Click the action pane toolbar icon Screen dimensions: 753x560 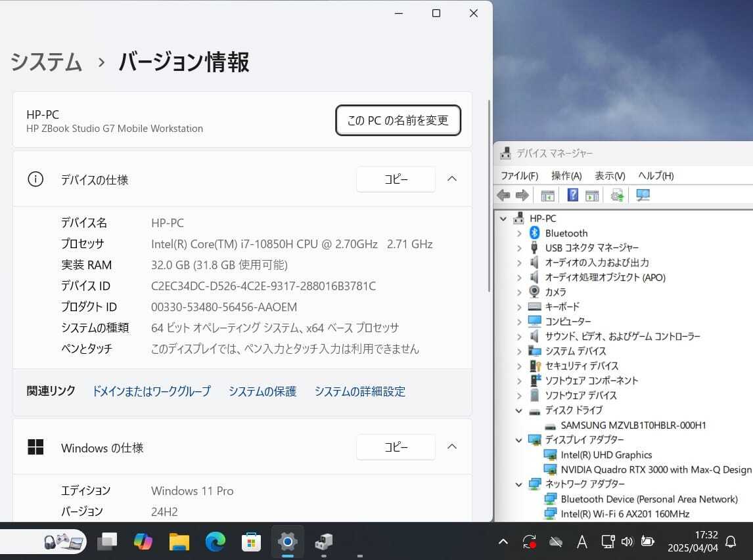coord(592,195)
